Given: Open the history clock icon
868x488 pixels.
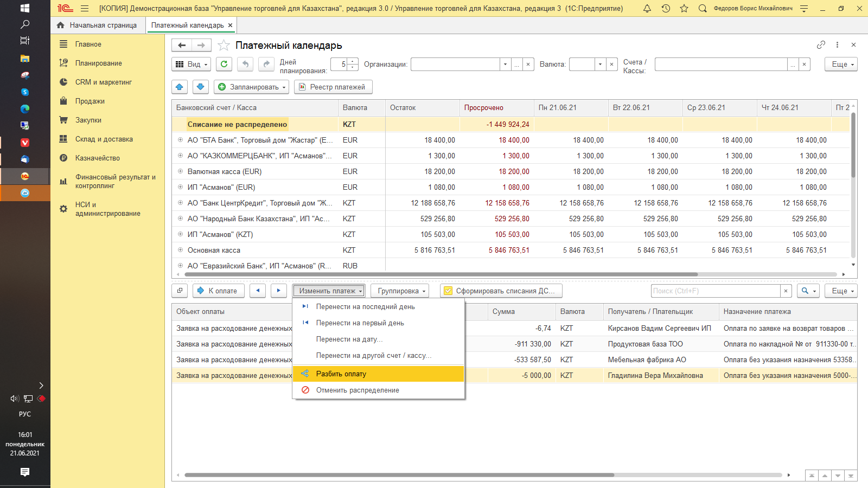Looking at the screenshot, I should click(x=666, y=9).
